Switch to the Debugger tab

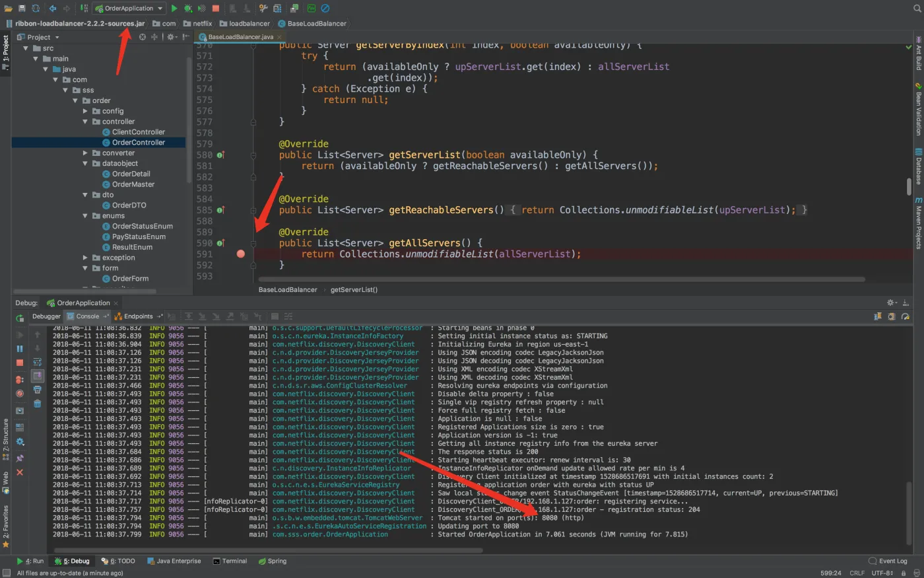pyautogui.click(x=46, y=316)
